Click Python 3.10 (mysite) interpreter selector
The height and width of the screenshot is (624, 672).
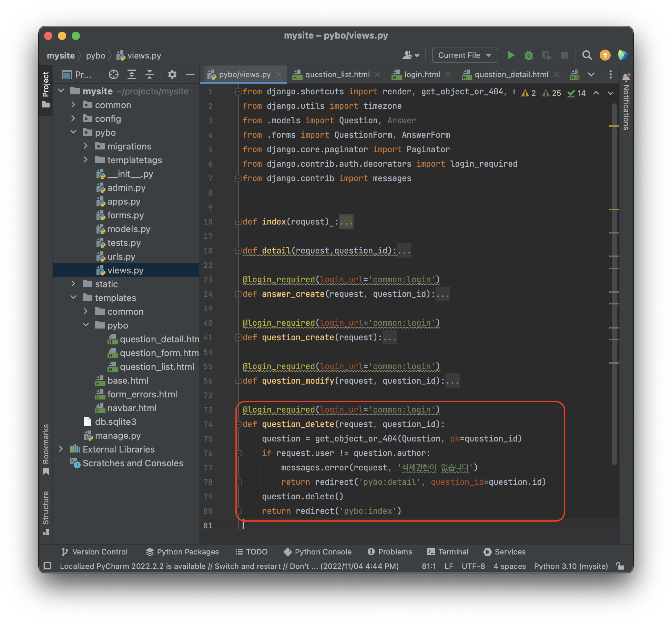[x=571, y=566]
